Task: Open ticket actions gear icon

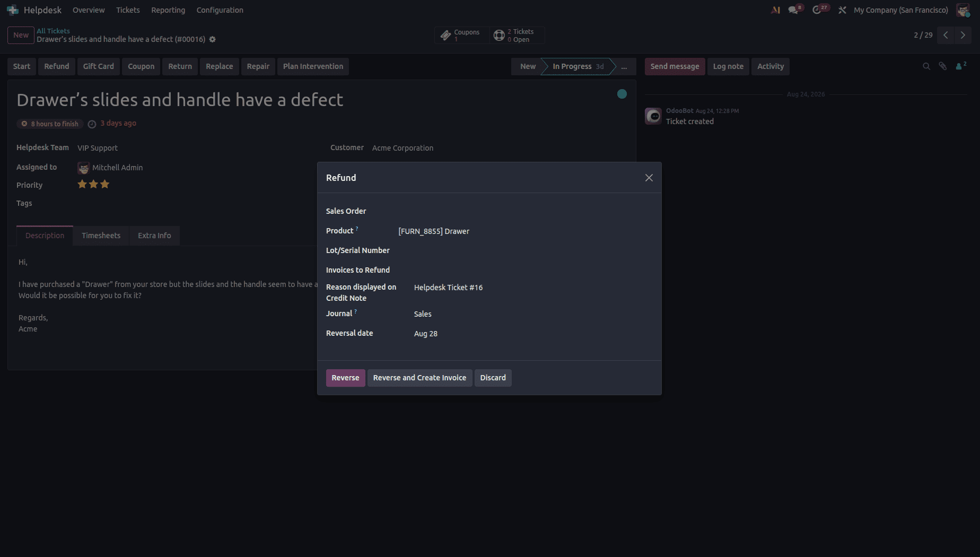Action: click(213, 39)
